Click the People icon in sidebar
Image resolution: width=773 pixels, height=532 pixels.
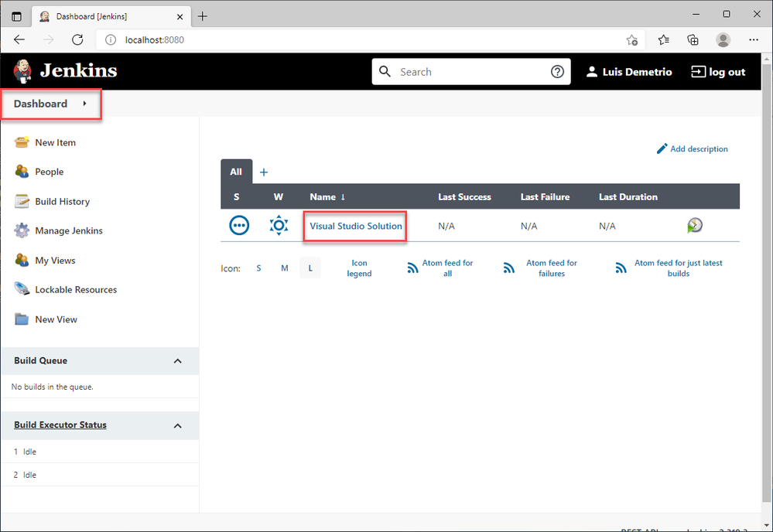coord(22,172)
